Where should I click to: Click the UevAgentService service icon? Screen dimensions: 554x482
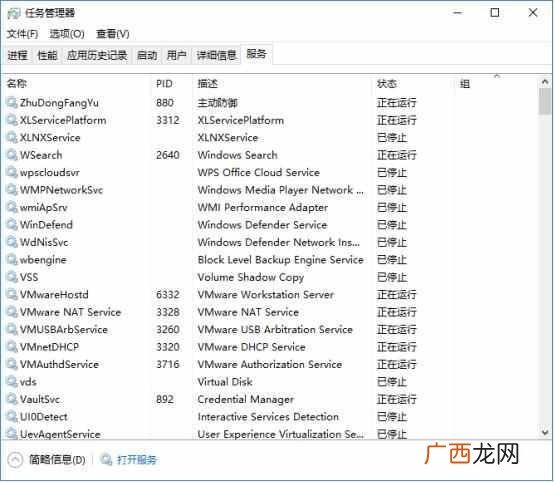12,434
